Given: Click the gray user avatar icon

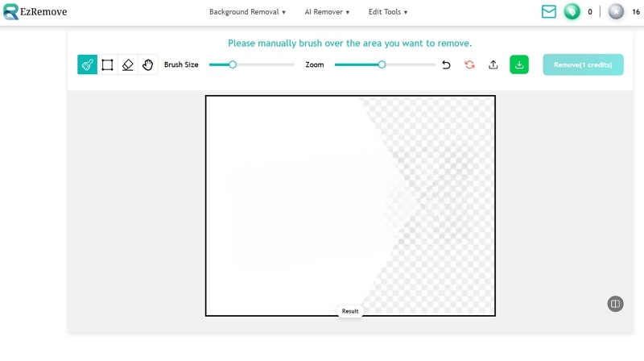Looking at the screenshot, I should coord(616,12).
